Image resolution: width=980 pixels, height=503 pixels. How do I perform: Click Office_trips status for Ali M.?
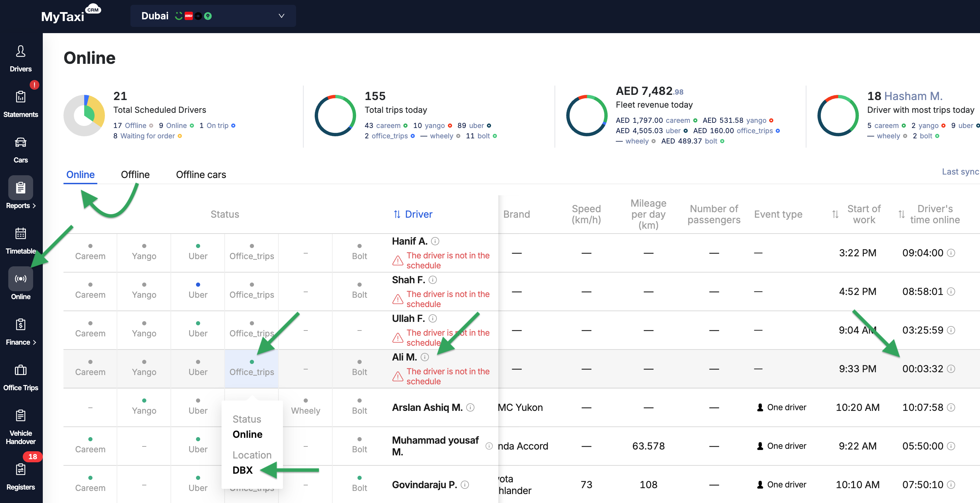[252, 369]
